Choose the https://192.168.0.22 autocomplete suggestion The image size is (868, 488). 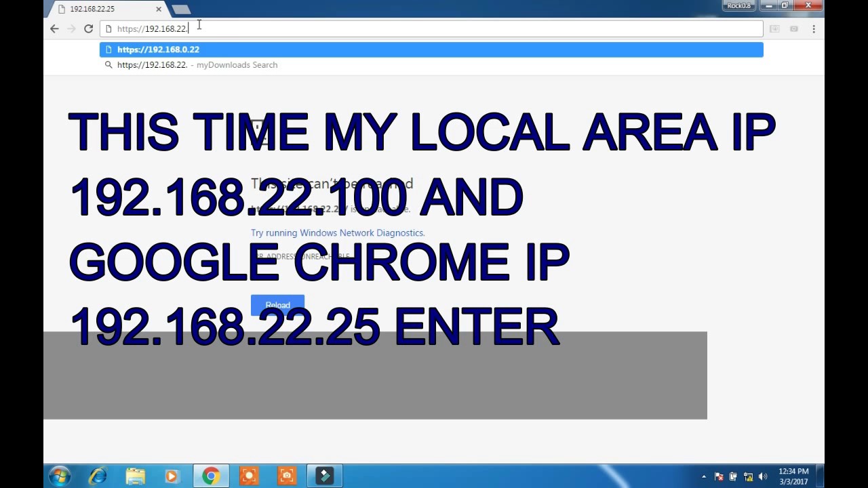click(x=431, y=49)
